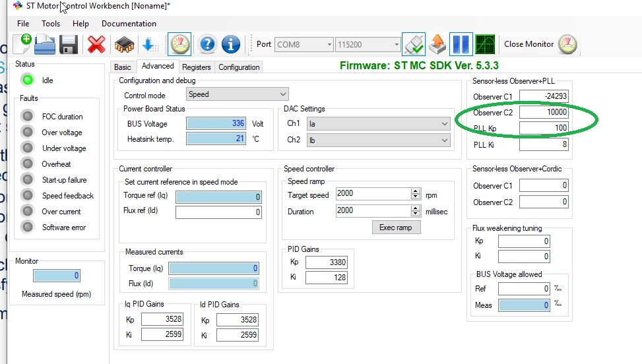Screen dimensions: 642x364
Task: Open the Help menu
Action: click(x=80, y=23)
